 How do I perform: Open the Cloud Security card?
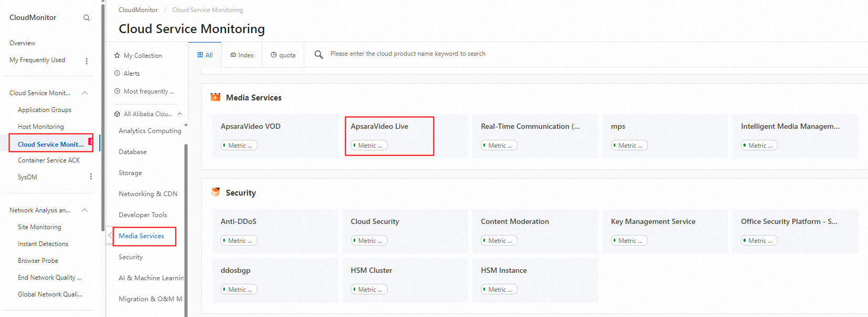click(405, 231)
